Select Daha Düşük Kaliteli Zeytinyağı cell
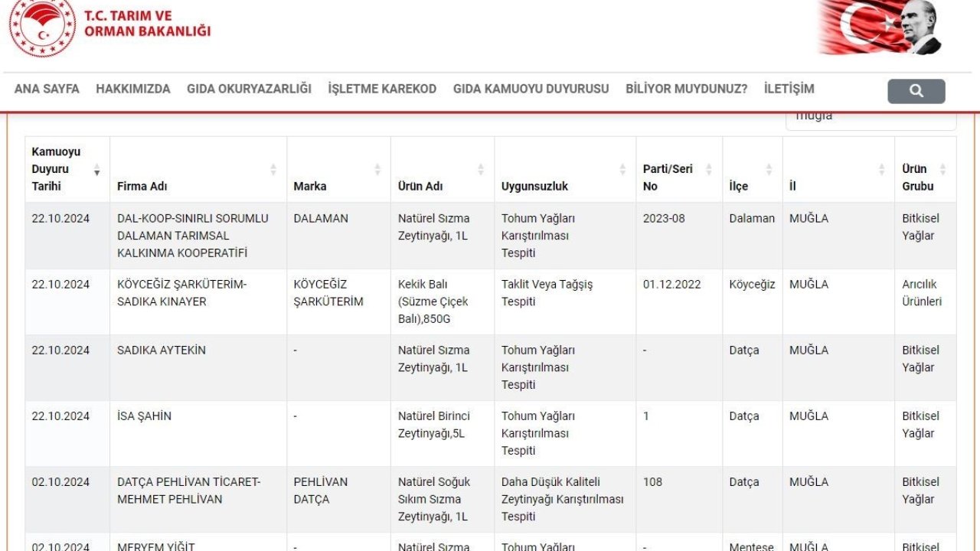The image size is (980, 551). [565, 499]
